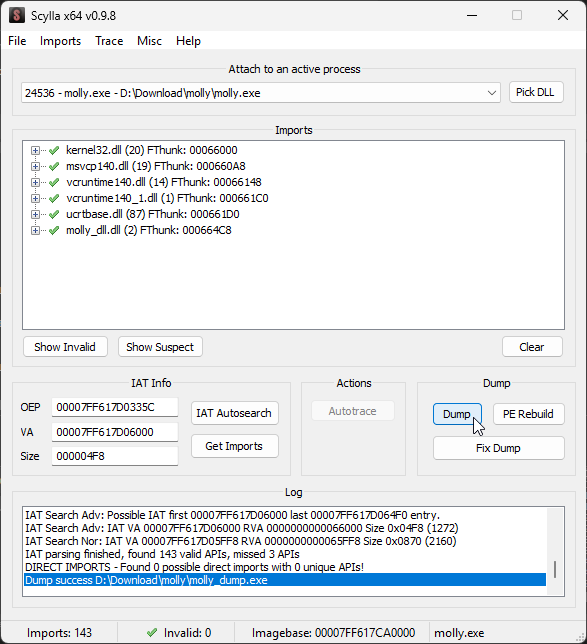Viewport: 587px width, 644px height.
Task: Click the green checkmark next to molly_dll.dll
Action: (x=54, y=230)
